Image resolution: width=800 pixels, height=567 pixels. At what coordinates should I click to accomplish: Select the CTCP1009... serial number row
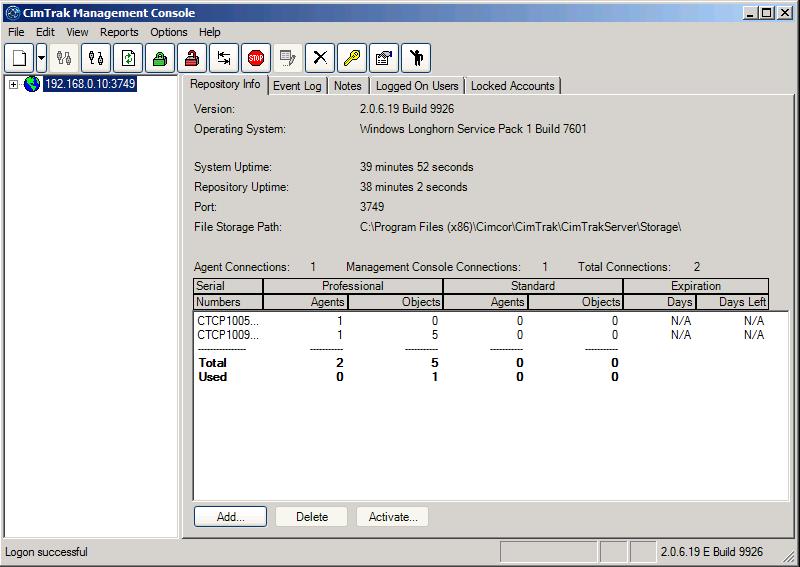click(228, 335)
